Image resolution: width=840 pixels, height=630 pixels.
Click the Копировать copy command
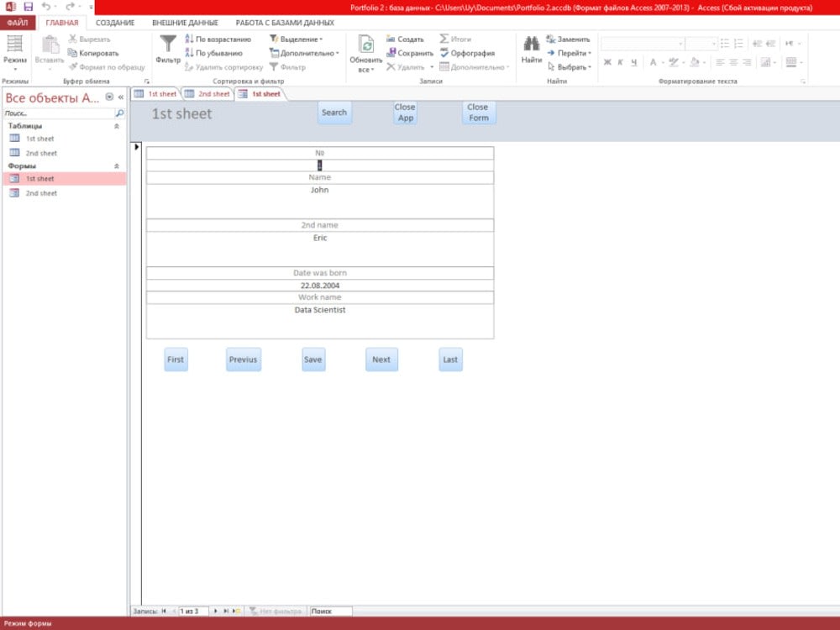pyautogui.click(x=93, y=53)
